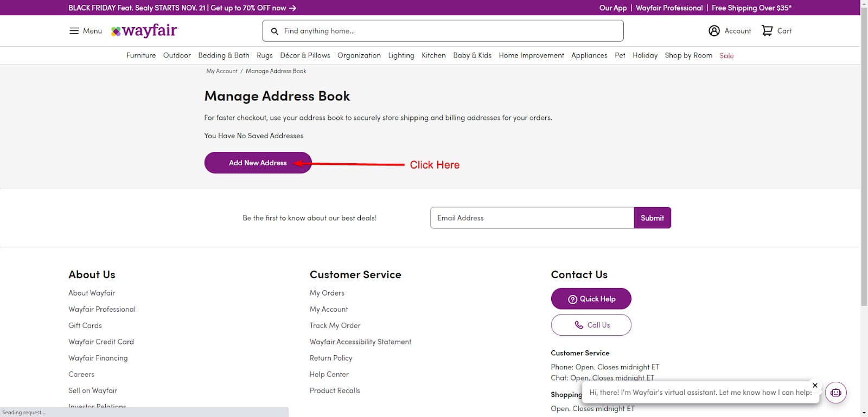
Task: Close the virtual assistant message popup
Action: [x=815, y=386]
